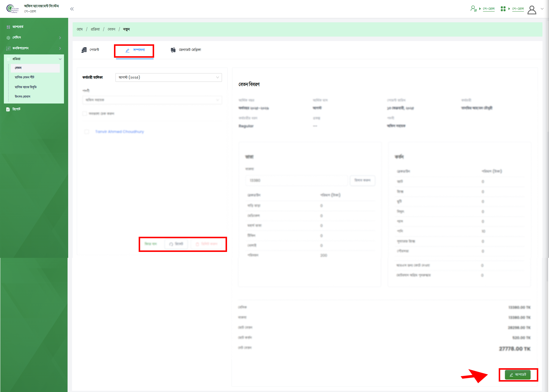Click the red trash delete icon
Image resolution: width=549 pixels, height=392 pixels.
pos(197,244)
